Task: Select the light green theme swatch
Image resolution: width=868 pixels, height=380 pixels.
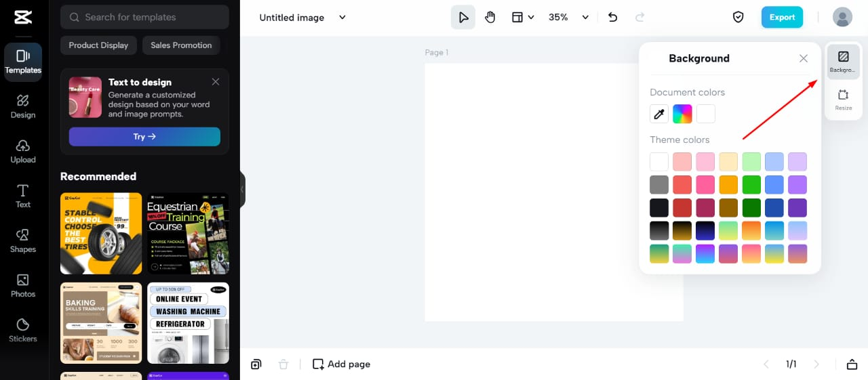Action: click(751, 162)
